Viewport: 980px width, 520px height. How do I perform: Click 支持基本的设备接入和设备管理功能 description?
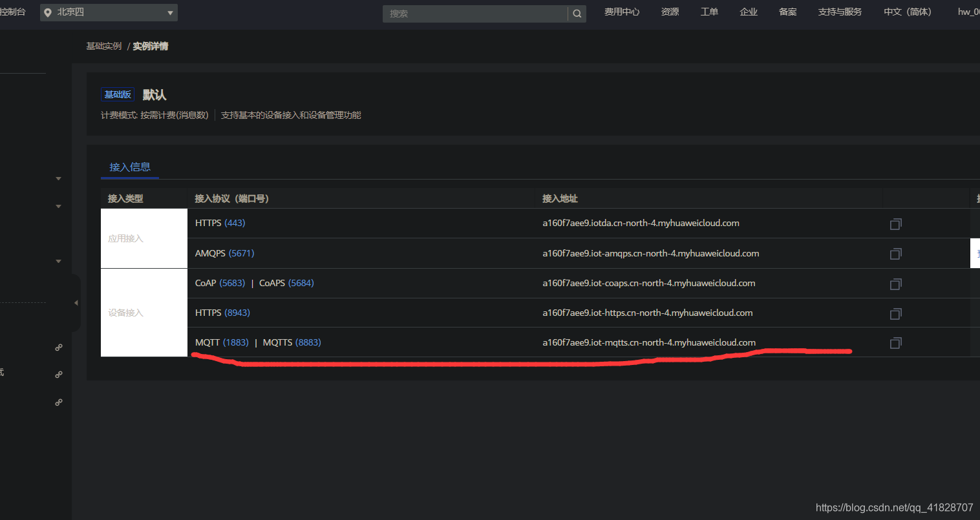[291, 116]
